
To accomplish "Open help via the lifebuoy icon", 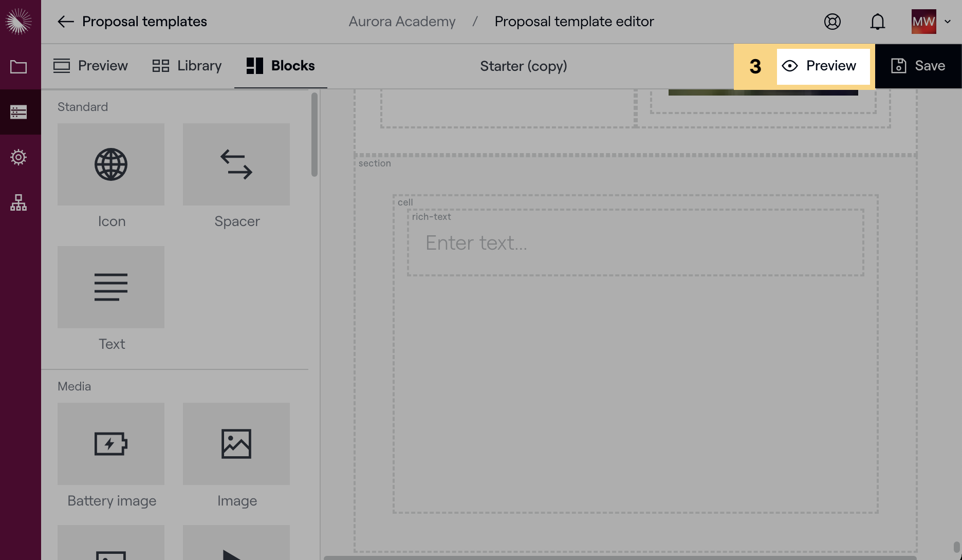I will click(x=832, y=22).
